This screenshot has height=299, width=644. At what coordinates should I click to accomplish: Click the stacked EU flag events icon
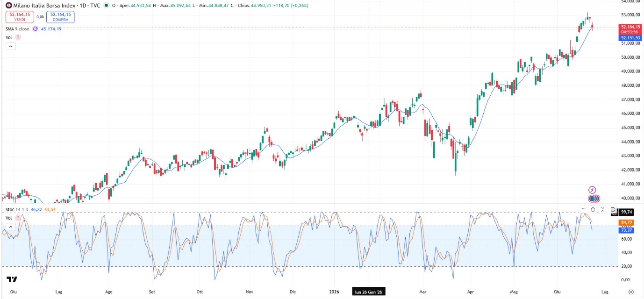(x=594, y=199)
